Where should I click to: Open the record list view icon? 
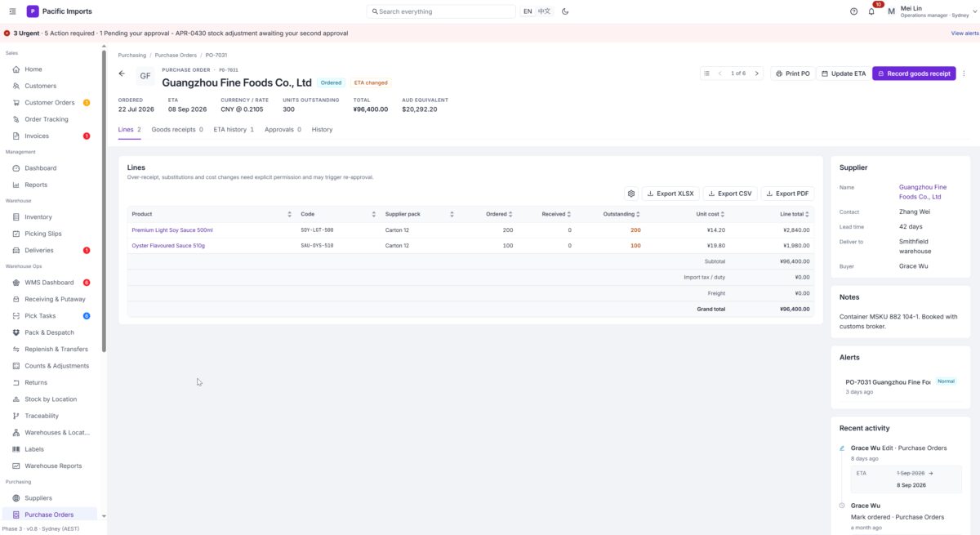pyautogui.click(x=706, y=74)
